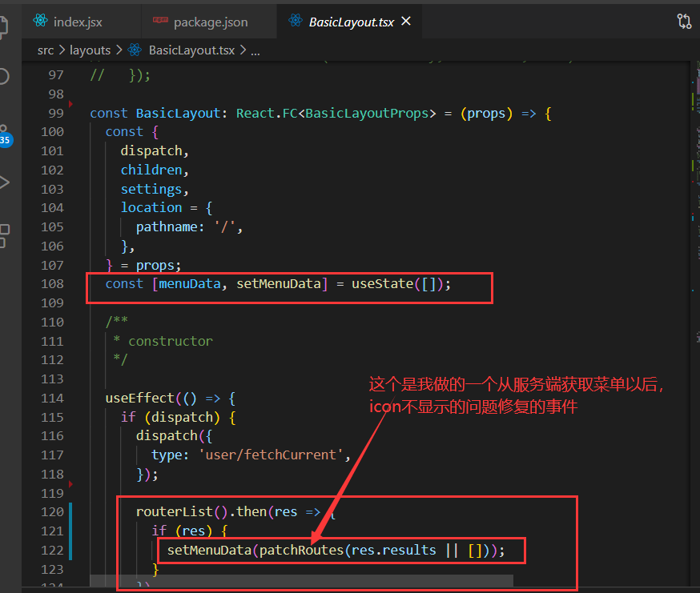
Task: Click the React icon on index.jsx tab
Action: click(40, 21)
